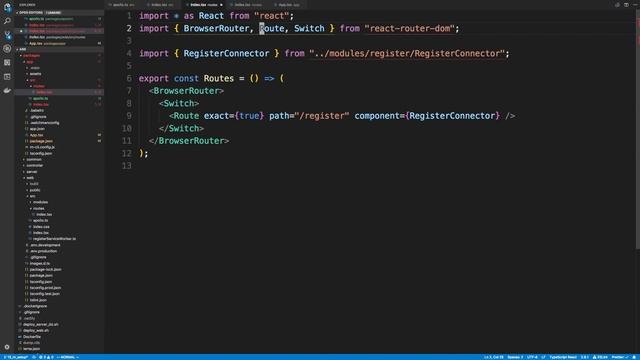The image size is (640, 360).
Task: Open .watchmanconfig file
Action: [44, 123]
